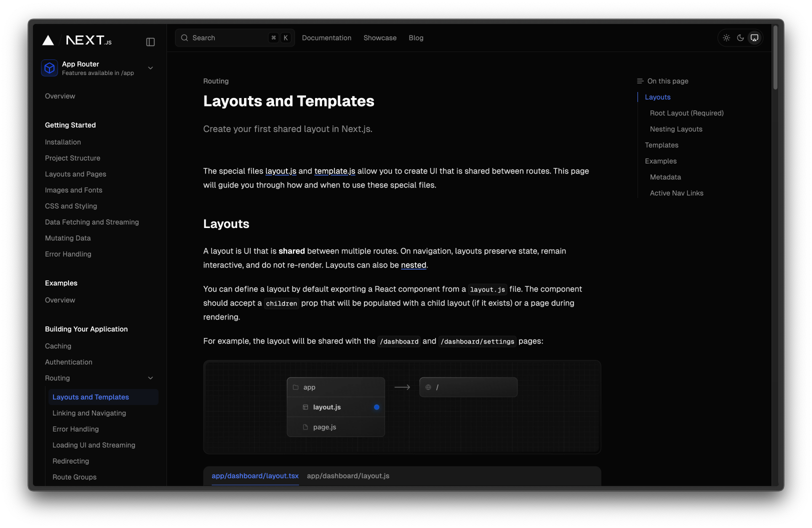The height and width of the screenshot is (528, 812).
Task: Click the Examples sidebar section heading
Action: [61, 283]
